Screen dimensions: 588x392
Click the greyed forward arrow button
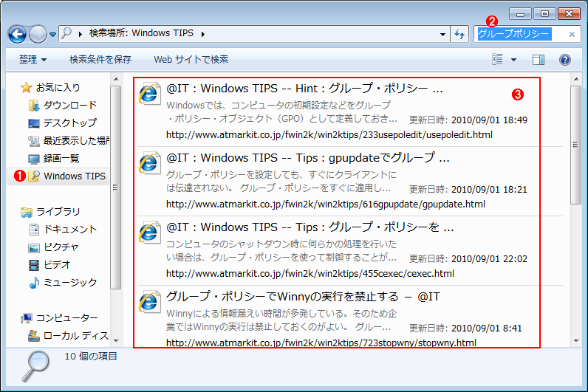click(38, 35)
